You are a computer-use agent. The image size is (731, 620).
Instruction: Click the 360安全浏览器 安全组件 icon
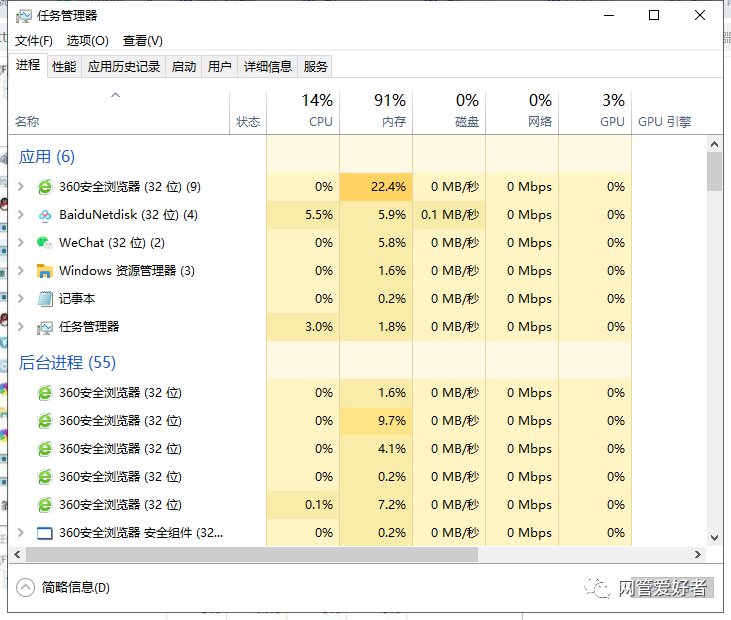pos(44,533)
